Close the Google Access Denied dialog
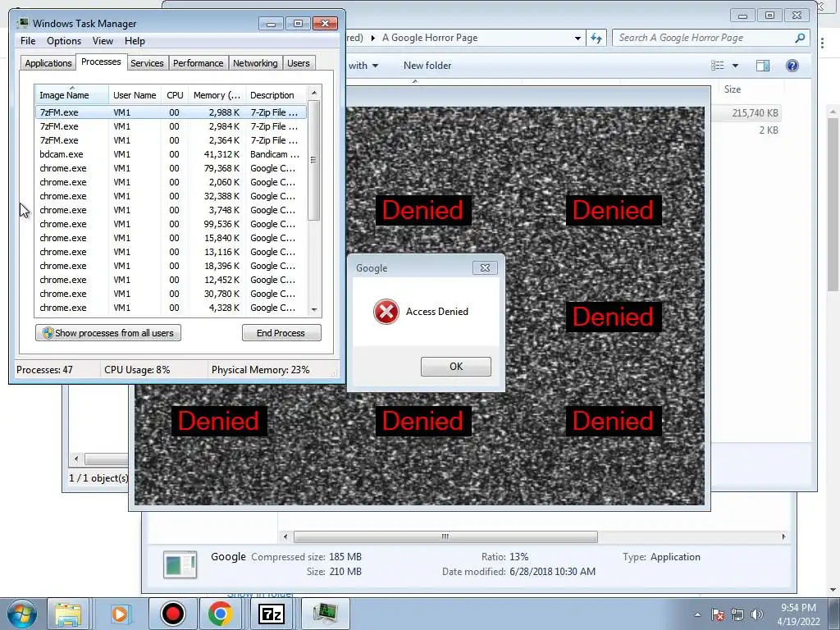Image resolution: width=840 pixels, height=630 pixels. pos(485,268)
